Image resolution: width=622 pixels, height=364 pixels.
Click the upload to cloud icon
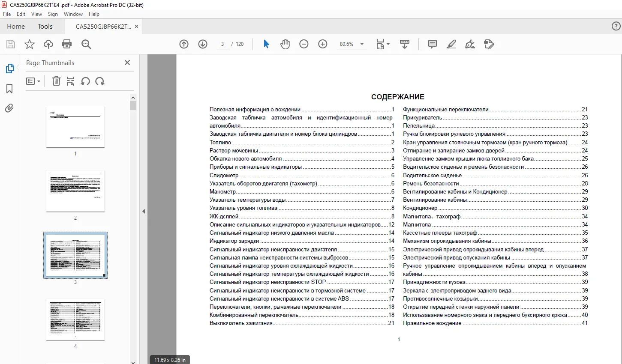(x=48, y=44)
